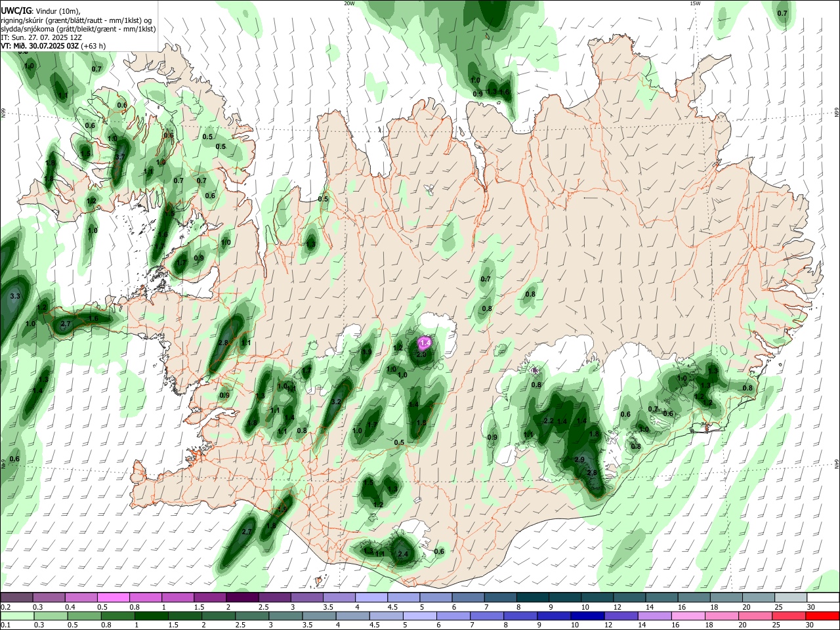Click the pink circle marker labeled 1.4
Image resolution: width=840 pixels, height=630 pixels.
pos(425,343)
